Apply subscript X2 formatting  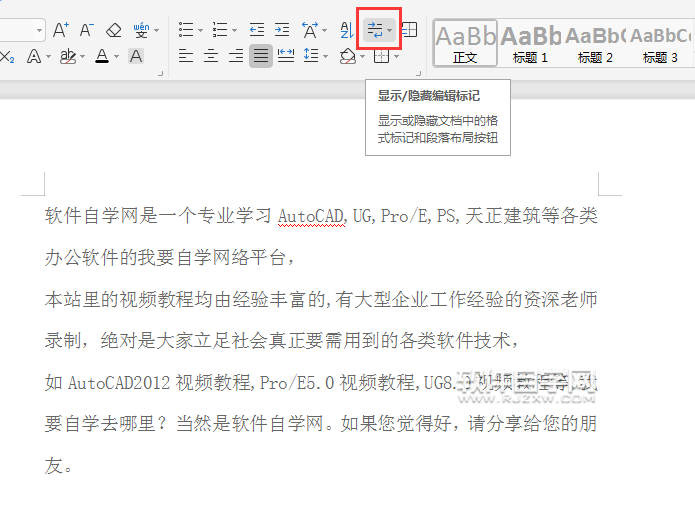7,57
